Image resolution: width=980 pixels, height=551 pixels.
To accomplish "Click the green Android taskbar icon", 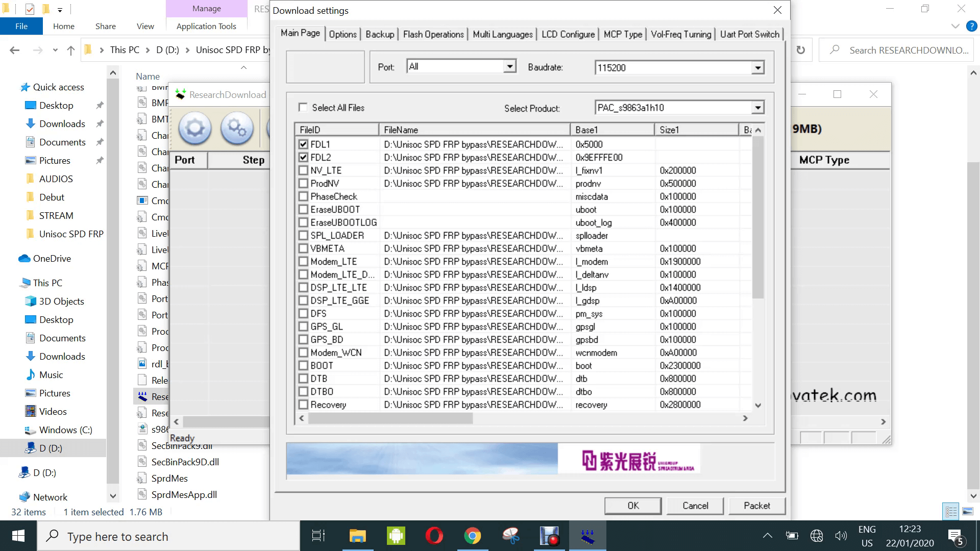I will tap(396, 536).
